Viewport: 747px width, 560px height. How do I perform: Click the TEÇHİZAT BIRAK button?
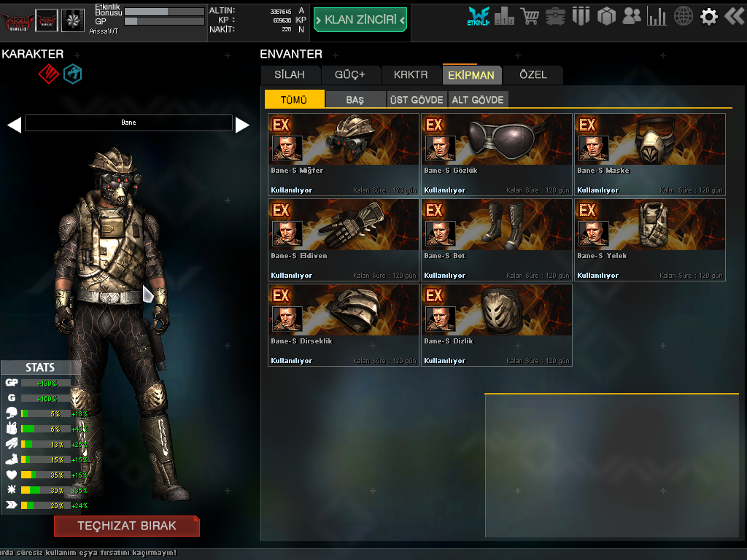pos(127,526)
